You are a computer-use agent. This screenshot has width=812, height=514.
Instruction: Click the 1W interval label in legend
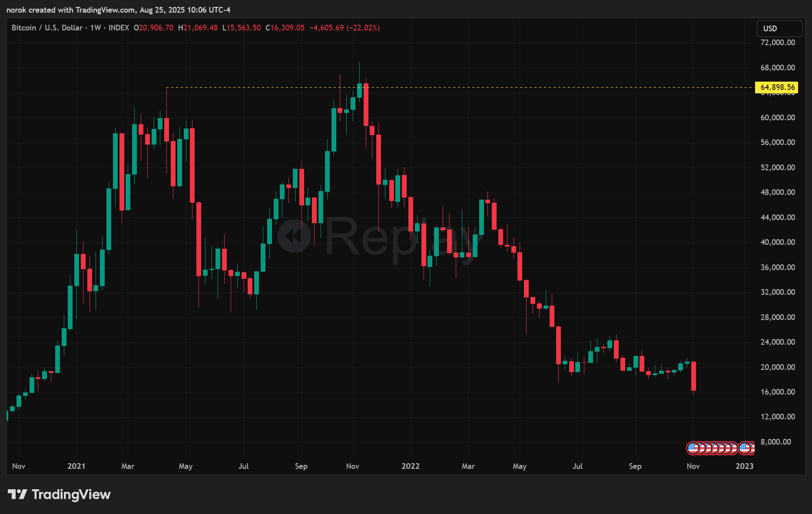[96, 28]
